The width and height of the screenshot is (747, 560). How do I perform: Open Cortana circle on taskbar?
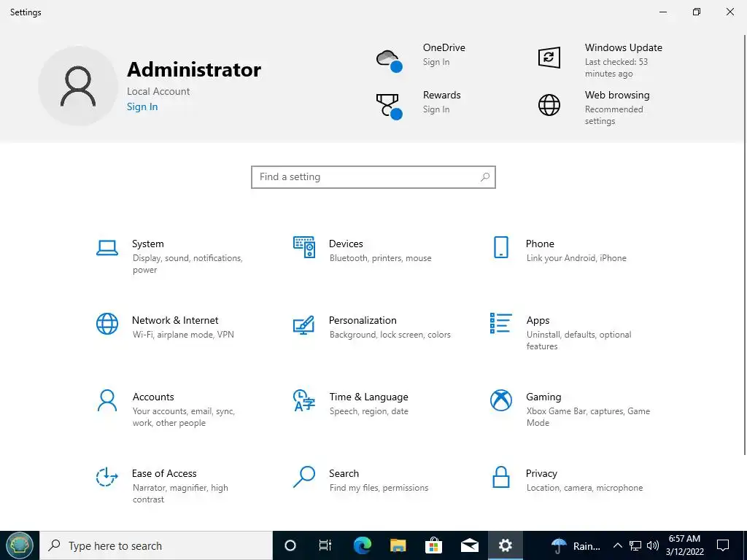(290, 545)
